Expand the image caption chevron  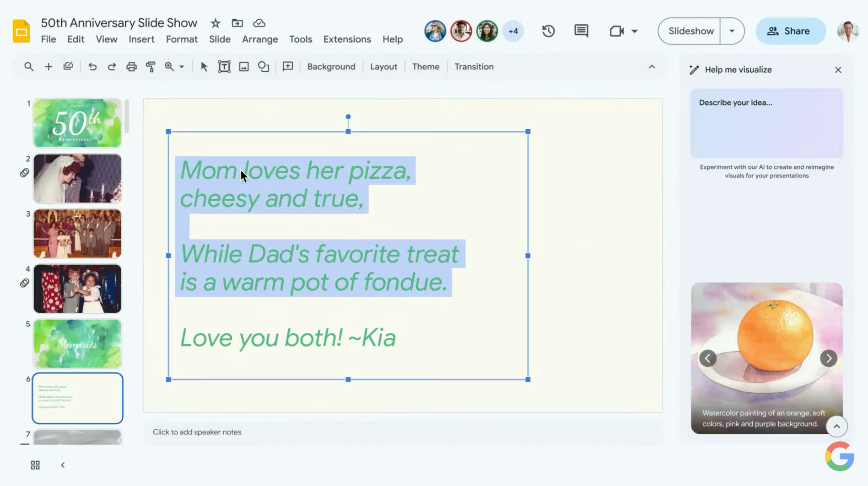836,427
